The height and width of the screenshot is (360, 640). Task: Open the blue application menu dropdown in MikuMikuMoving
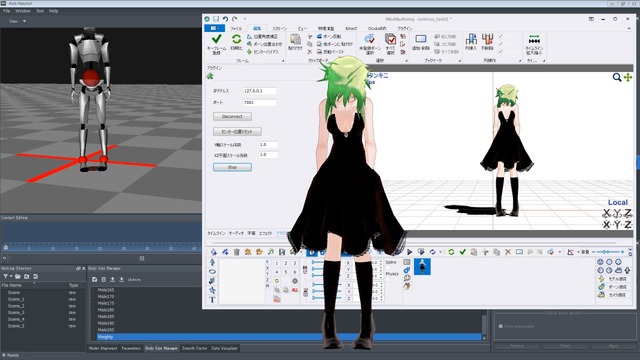point(214,28)
